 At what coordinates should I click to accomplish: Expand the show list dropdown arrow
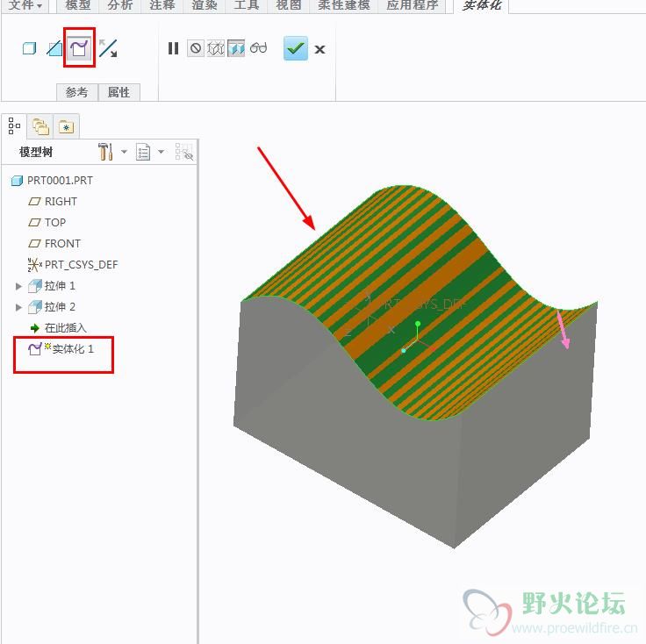161,152
